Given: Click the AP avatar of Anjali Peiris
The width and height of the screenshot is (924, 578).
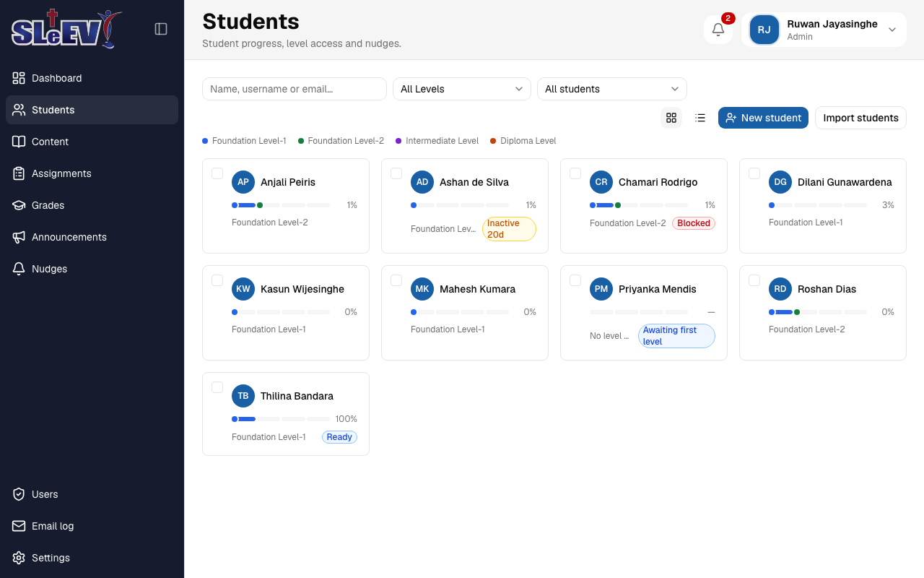Looking at the screenshot, I should 243,182.
